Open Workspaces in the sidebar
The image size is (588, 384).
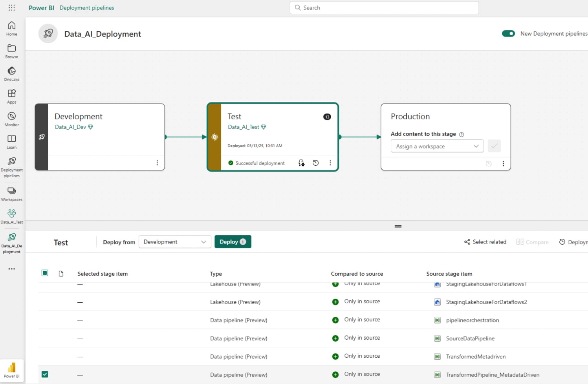click(12, 194)
